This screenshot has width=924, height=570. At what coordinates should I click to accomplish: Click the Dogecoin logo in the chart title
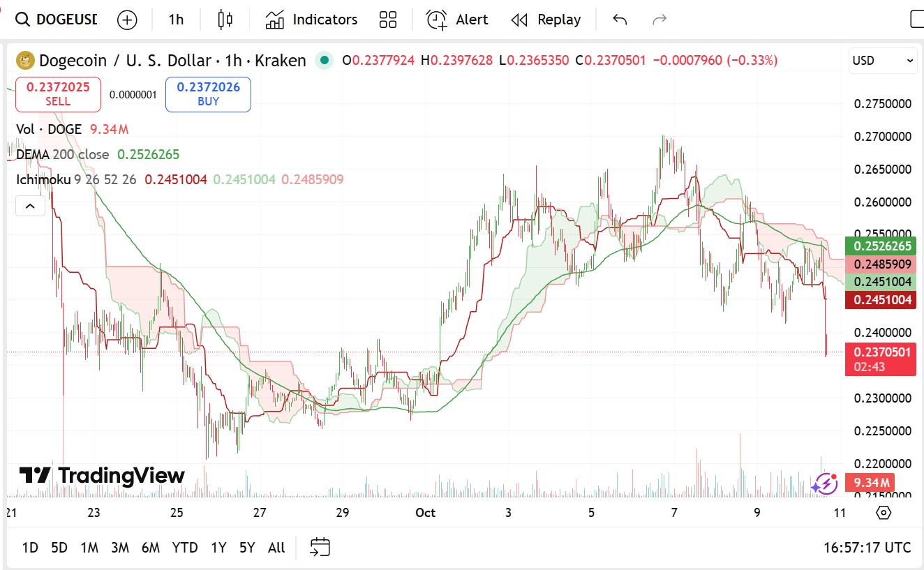tap(26, 61)
